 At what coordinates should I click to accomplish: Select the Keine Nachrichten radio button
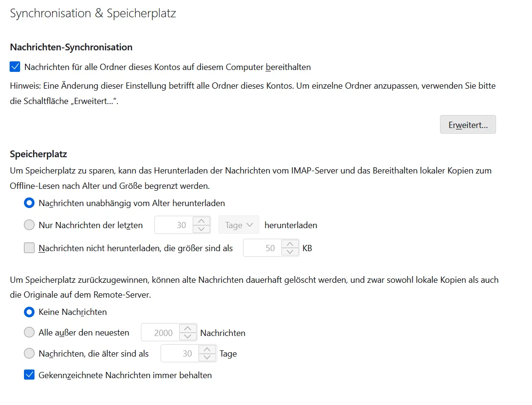click(x=29, y=312)
